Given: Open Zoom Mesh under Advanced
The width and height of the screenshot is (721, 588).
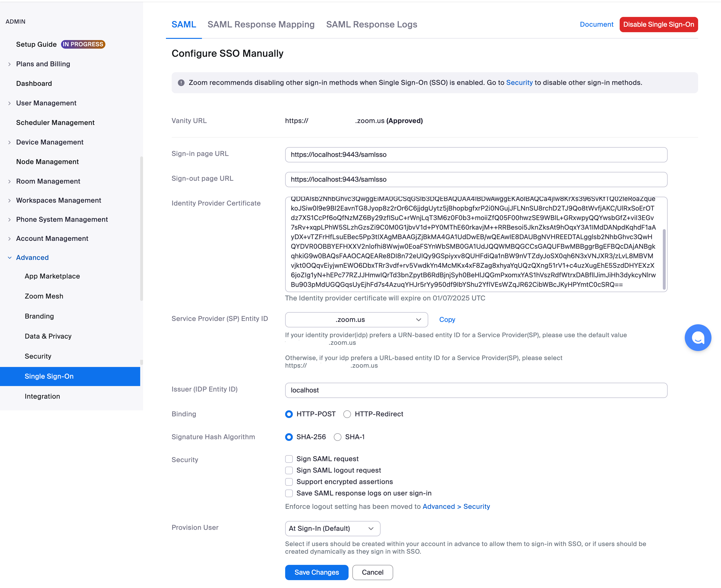Looking at the screenshot, I should 44,296.
